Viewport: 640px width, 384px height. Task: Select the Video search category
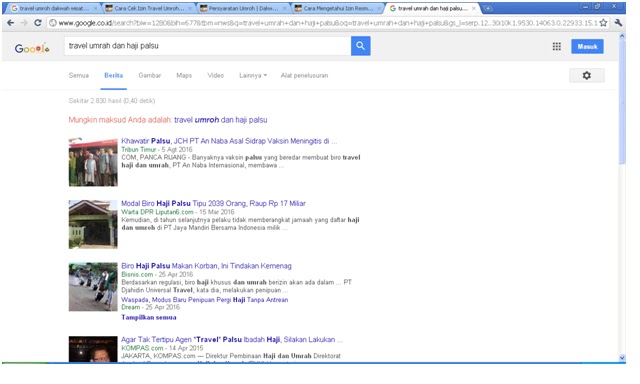[216, 75]
